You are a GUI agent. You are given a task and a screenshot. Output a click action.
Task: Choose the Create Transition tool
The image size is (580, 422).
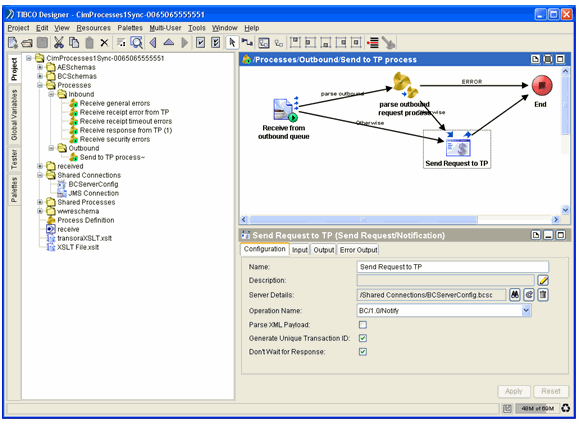pyautogui.click(x=247, y=43)
